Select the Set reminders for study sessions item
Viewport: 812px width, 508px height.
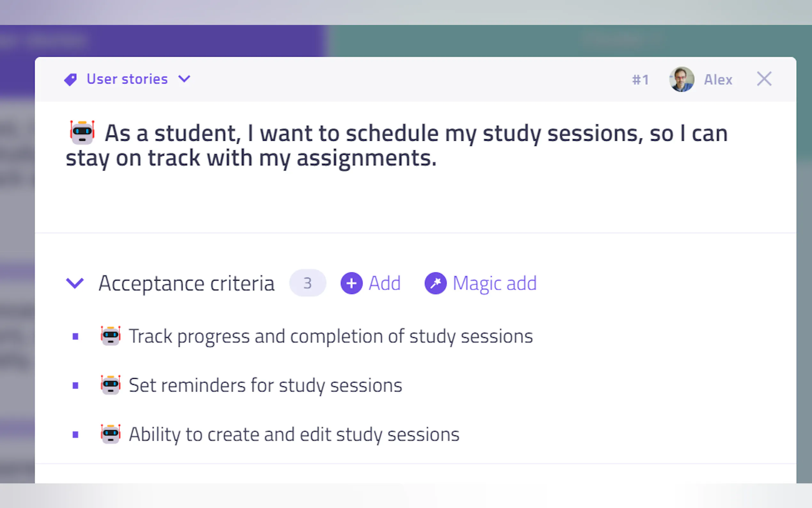click(x=265, y=385)
